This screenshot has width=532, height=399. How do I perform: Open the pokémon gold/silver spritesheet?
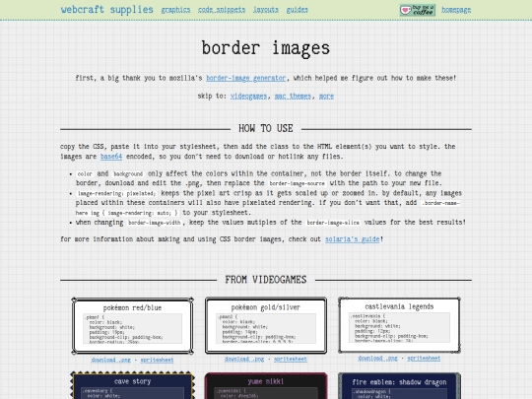(291, 359)
